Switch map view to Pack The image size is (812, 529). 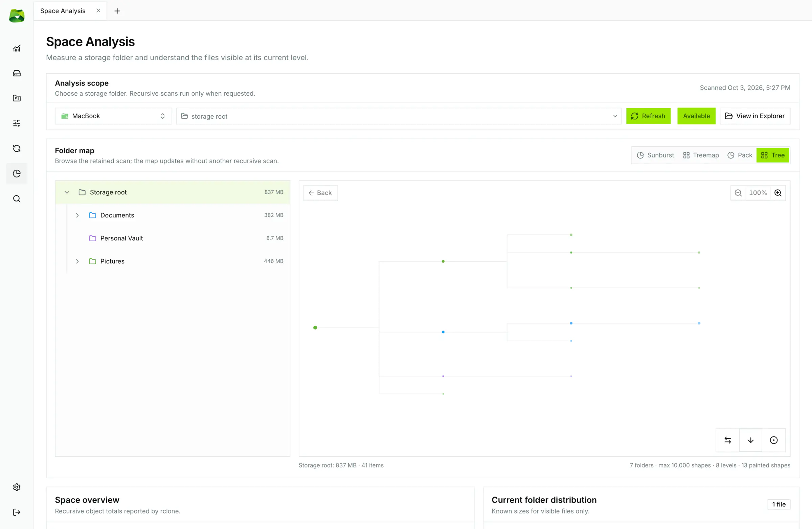coord(740,155)
